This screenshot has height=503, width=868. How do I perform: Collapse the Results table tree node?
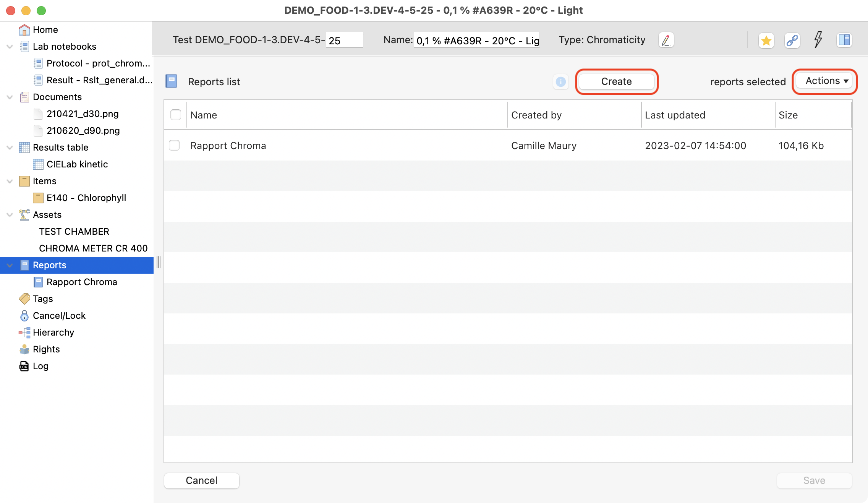[10, 148]
